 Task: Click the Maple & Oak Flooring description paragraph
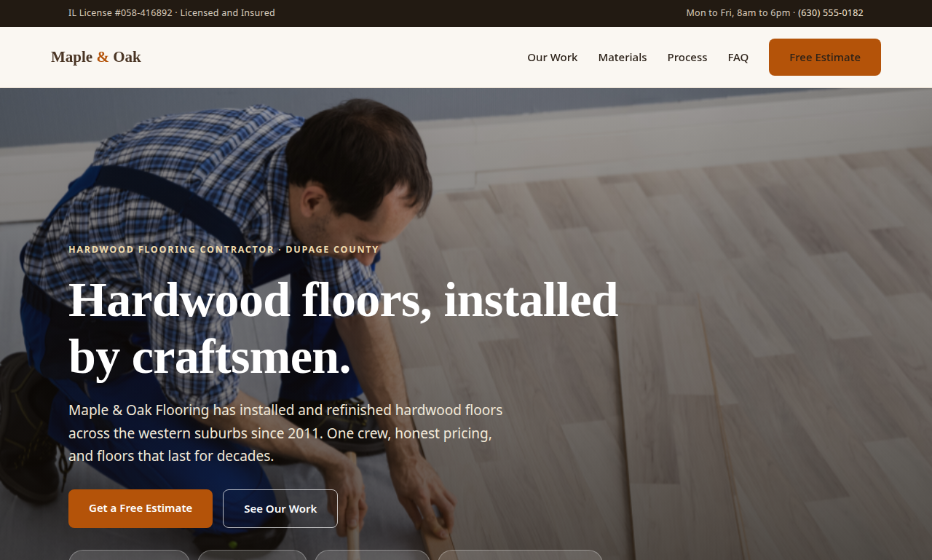285,433
